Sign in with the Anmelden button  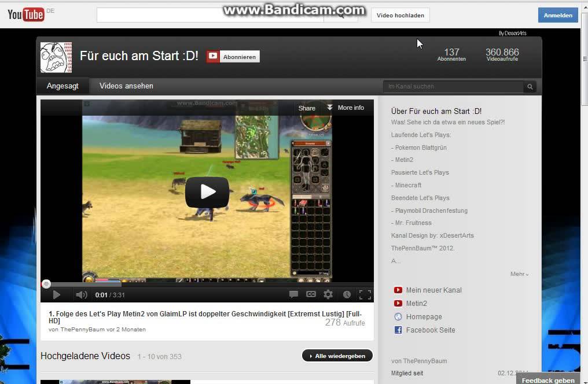point(558,16)
